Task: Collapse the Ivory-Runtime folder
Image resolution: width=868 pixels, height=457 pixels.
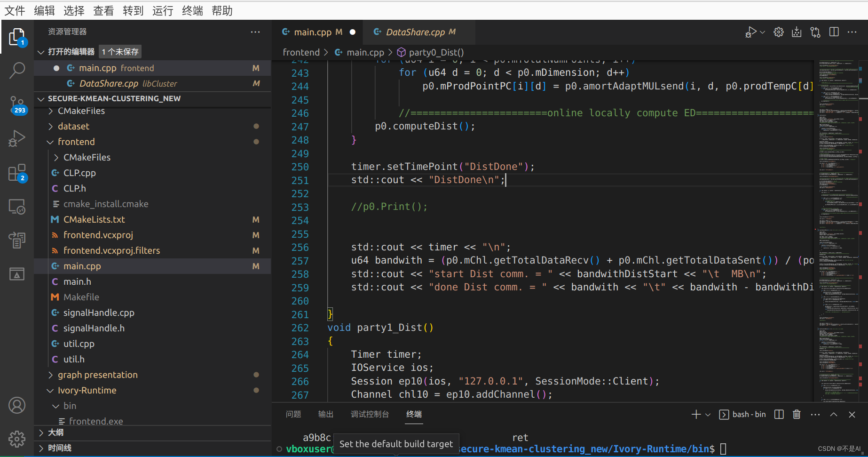Action: pyautogui.click(x=153, y=390)
